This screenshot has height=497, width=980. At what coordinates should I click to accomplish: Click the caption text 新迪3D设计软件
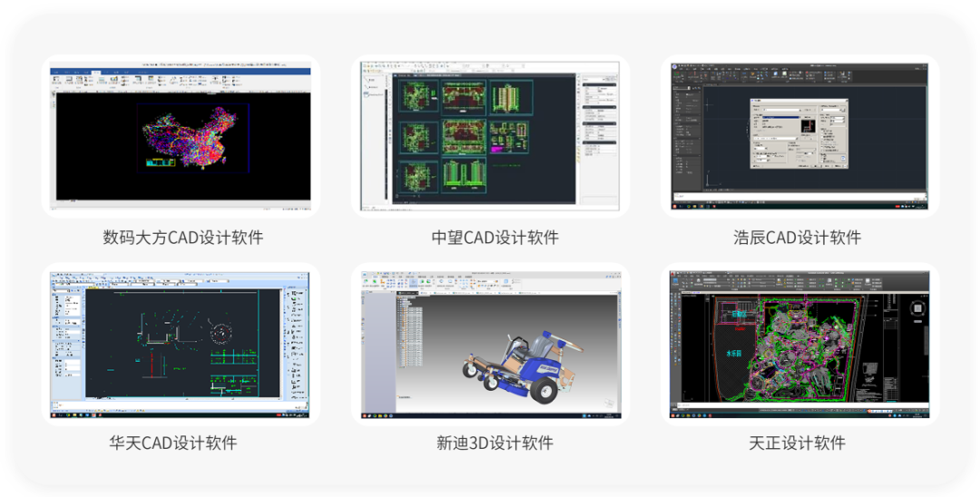(x=495, y=443)
